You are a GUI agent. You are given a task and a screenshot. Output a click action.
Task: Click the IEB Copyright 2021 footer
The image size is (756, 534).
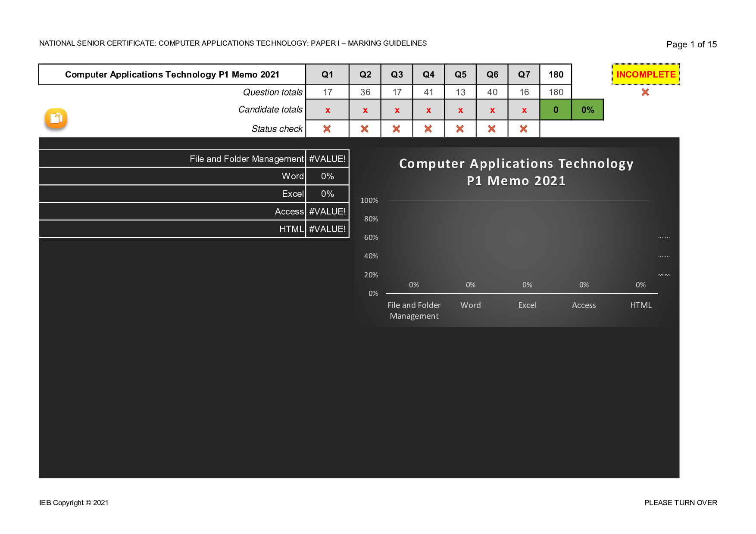point(74,503)
